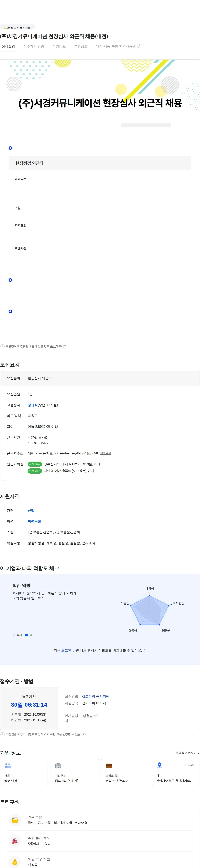Click 성장지향성 core competency text
Viewport: 200px width, 868px height.
(x=36, y=543)
